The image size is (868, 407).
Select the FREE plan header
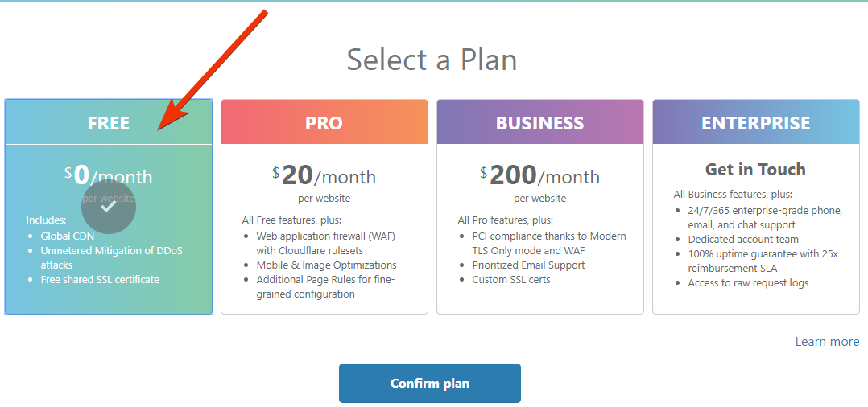pos(109,123)
